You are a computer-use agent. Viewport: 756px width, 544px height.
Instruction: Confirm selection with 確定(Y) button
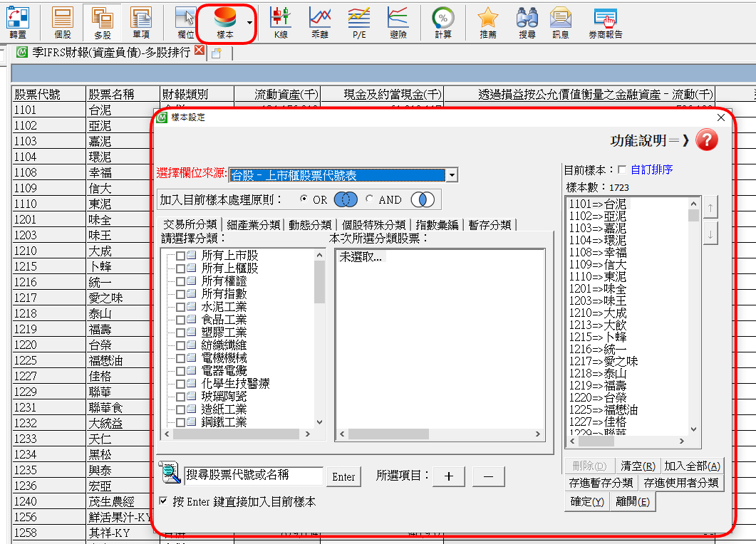point(587,501)
